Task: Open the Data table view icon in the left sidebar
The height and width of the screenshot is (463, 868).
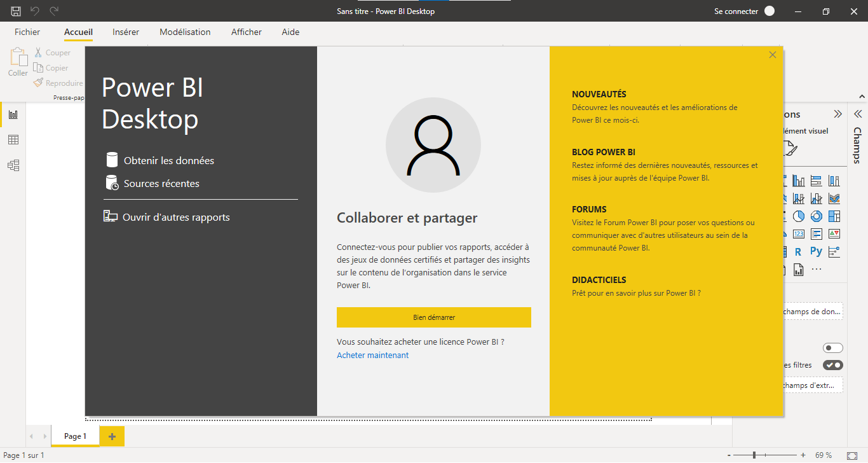Action: click(x=13, y=140)
